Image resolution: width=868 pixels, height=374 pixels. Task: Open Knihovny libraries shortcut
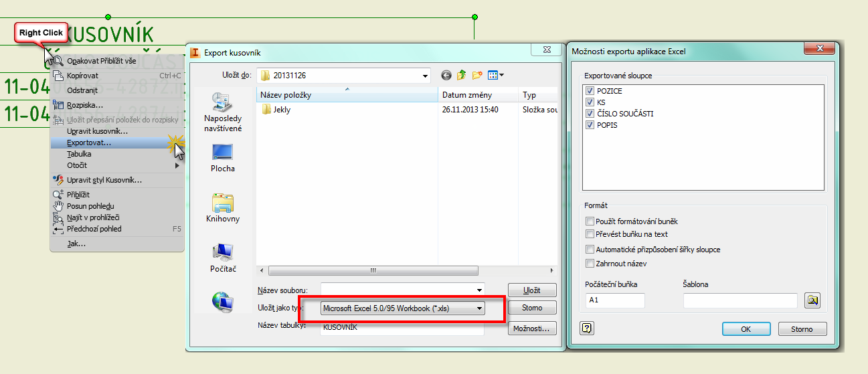223,208
